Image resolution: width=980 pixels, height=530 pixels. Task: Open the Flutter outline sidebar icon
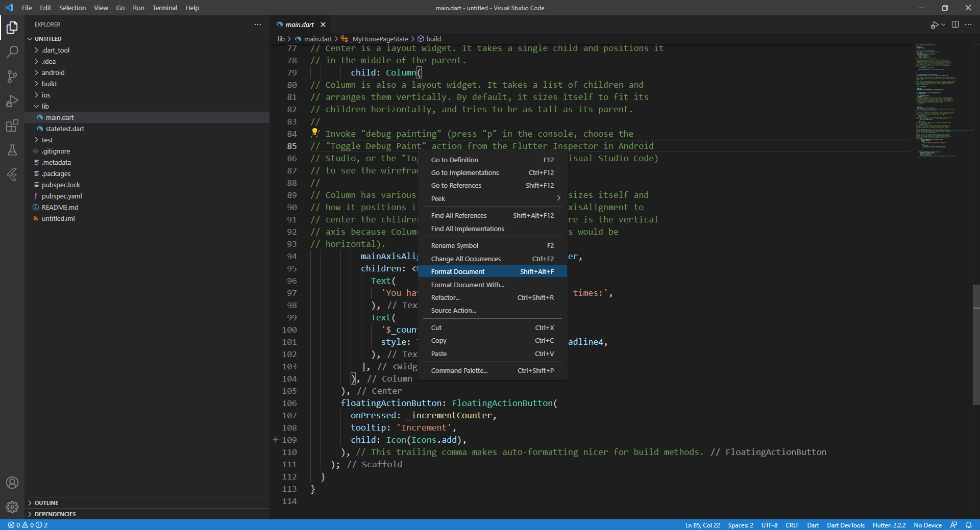(12, 174)
